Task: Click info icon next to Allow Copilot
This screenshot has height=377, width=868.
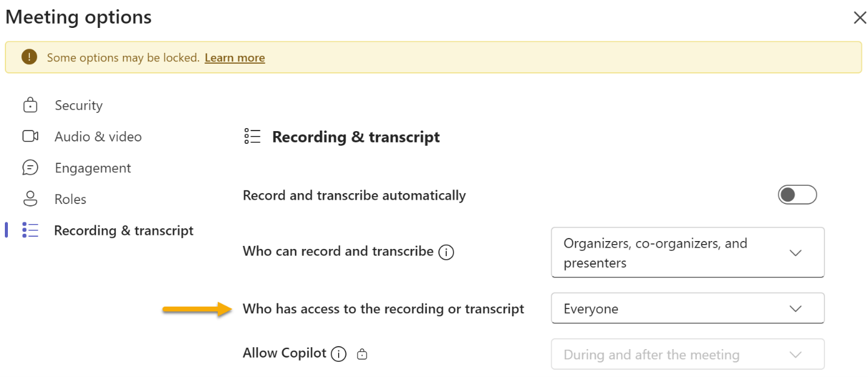Action: pos(339,354)
